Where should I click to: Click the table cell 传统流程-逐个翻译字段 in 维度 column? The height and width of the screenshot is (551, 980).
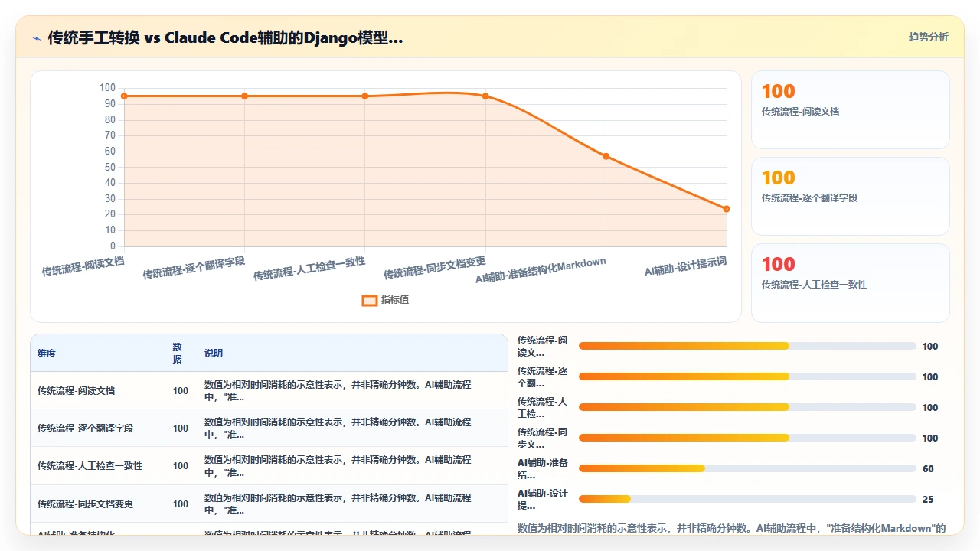point(85,429)
